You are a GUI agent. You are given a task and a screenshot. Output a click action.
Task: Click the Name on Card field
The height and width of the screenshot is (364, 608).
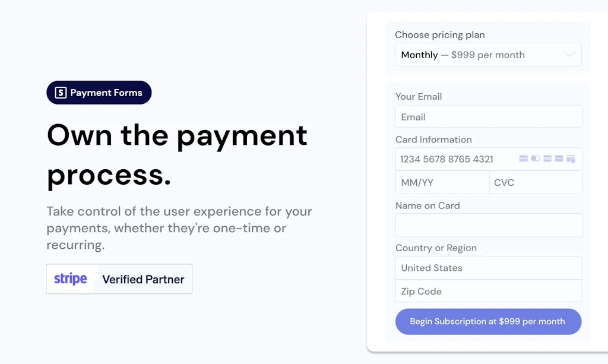(488, 225)
